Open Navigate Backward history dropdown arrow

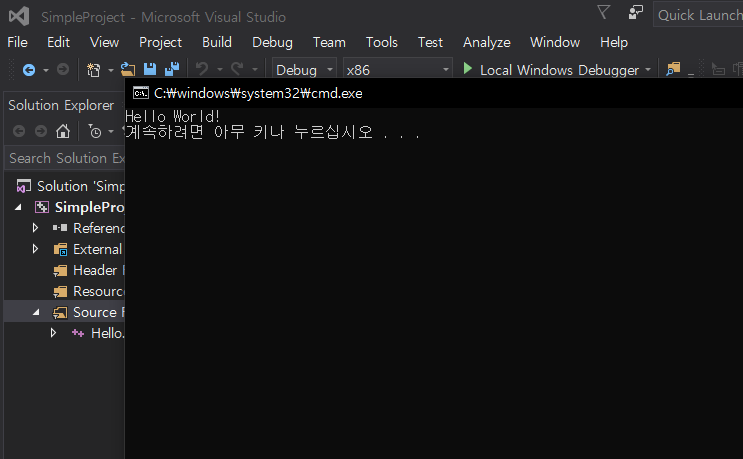pos(46,70)
